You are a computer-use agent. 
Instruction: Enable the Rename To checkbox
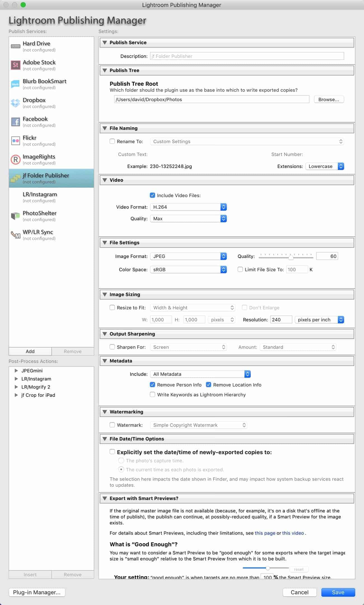coord(112,141)
